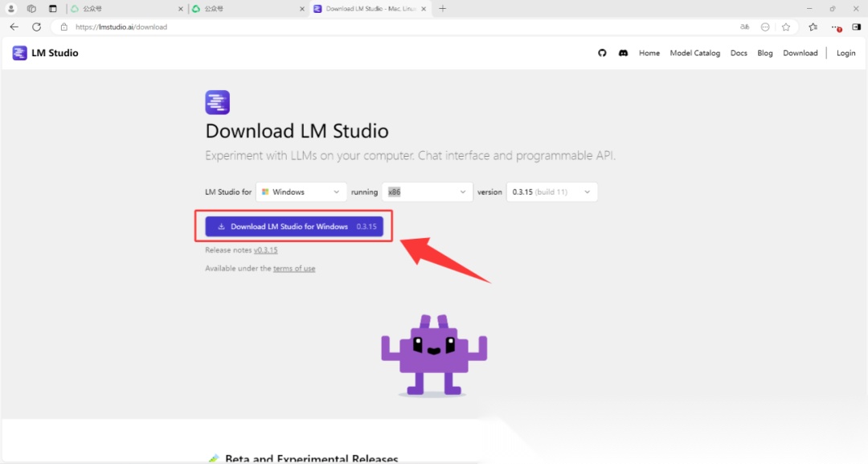
Task: Close the browser window
Action: pos(856,8)
